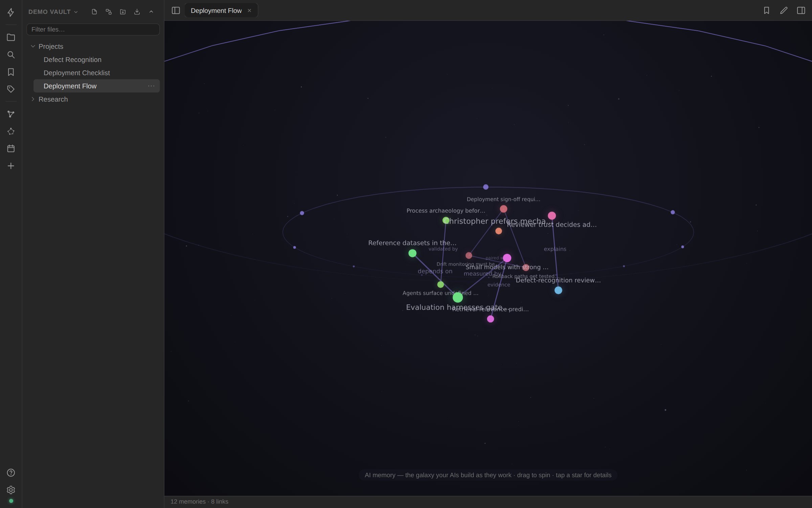This screenshot has width=812, height=508.
Task: Click the new canvas/diagram icon
Action: tap(109, 12)
